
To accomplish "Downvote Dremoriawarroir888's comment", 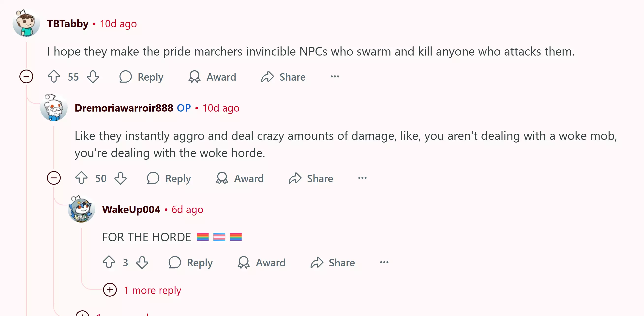I will point(120,178).
